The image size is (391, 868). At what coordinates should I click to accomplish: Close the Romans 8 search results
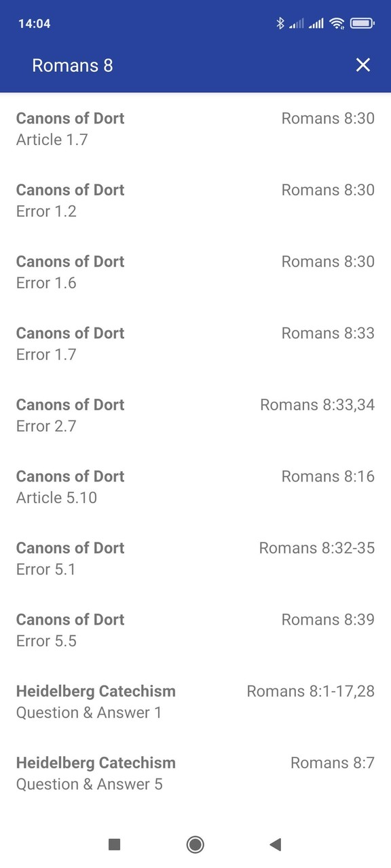click(363, 65)
